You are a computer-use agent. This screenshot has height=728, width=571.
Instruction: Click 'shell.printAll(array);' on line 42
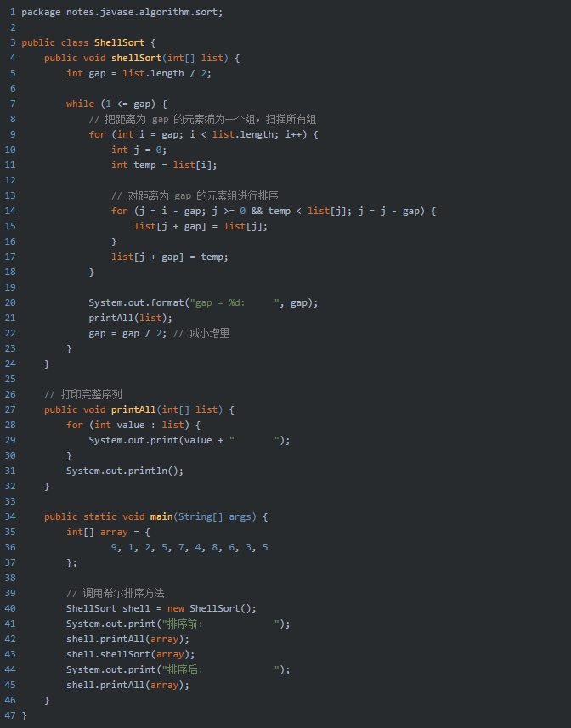tap(127, 640)
